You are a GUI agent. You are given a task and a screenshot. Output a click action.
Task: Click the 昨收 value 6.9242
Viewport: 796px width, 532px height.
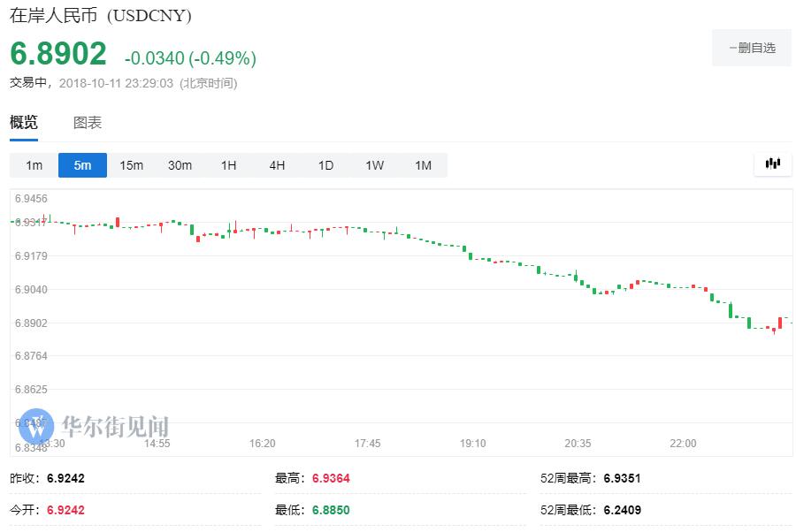coord(65,478)
